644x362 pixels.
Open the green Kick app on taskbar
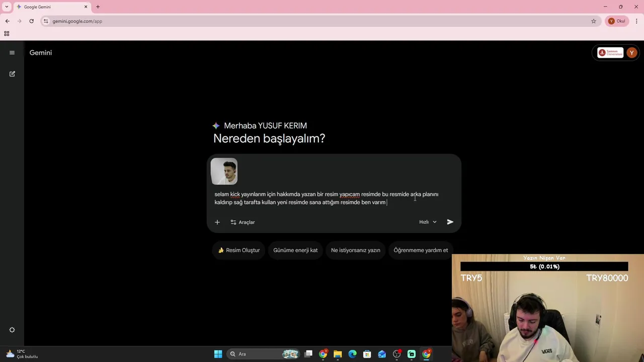pos(412,354)
